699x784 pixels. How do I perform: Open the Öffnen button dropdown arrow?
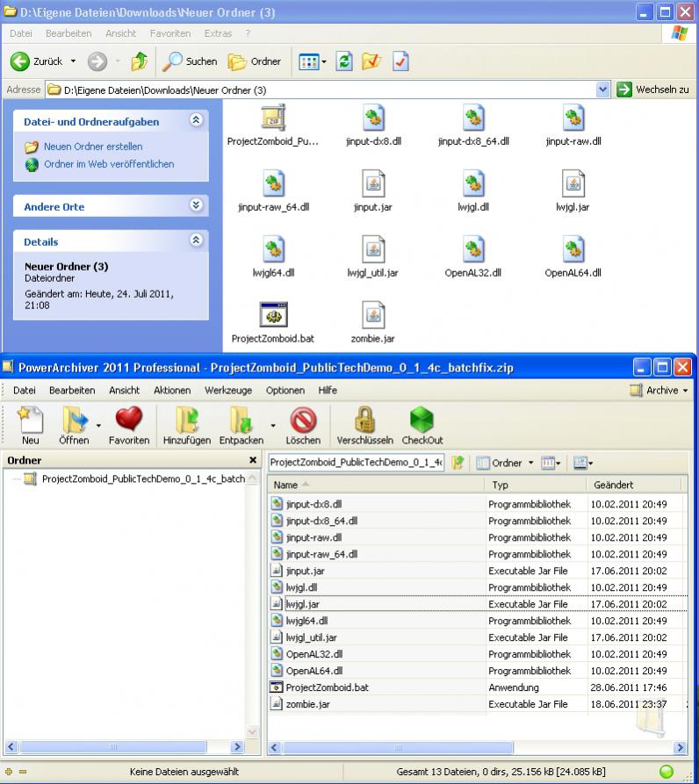click(x=98, y=426)
